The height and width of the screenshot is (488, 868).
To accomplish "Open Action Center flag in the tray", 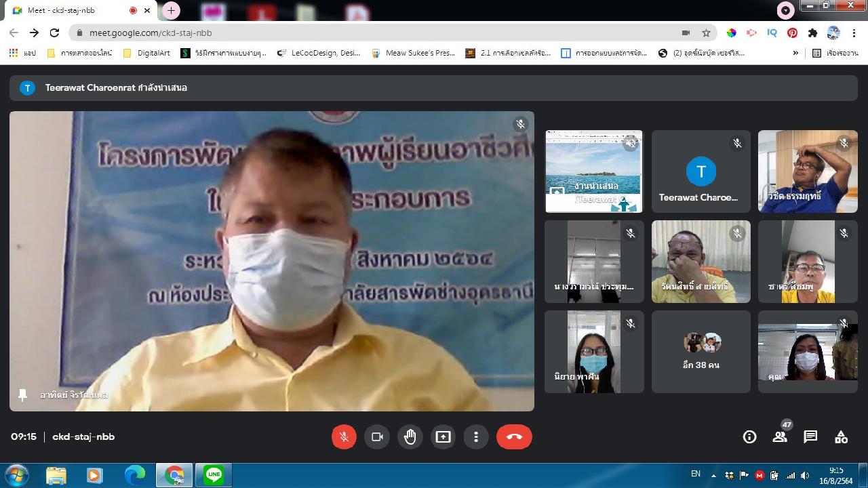I will click(744, 475).
